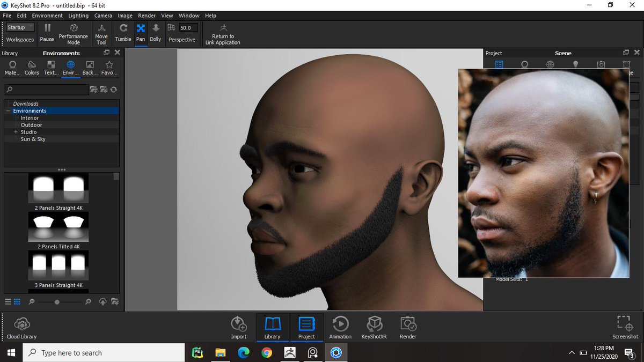The width and height of the screenshot is (644, 362).
Task: Select the Outdoor folder
Action: tap(32, 125)
